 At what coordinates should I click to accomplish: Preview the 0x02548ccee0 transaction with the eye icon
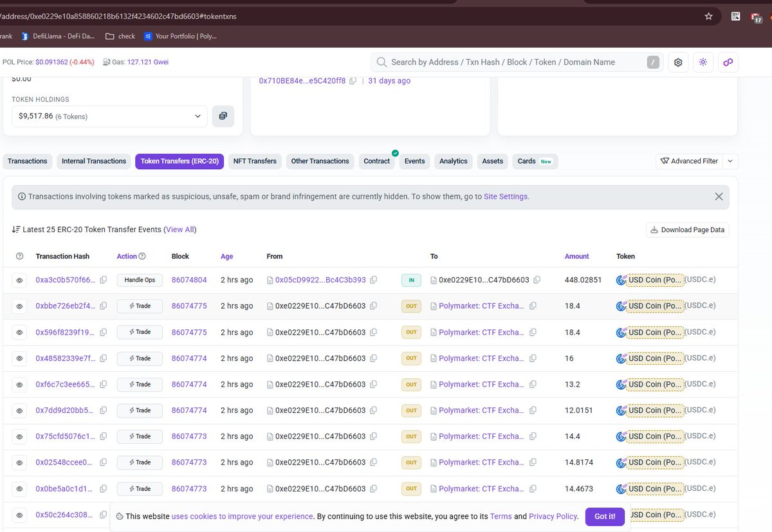pyautogui.click(x=20, y=463)
